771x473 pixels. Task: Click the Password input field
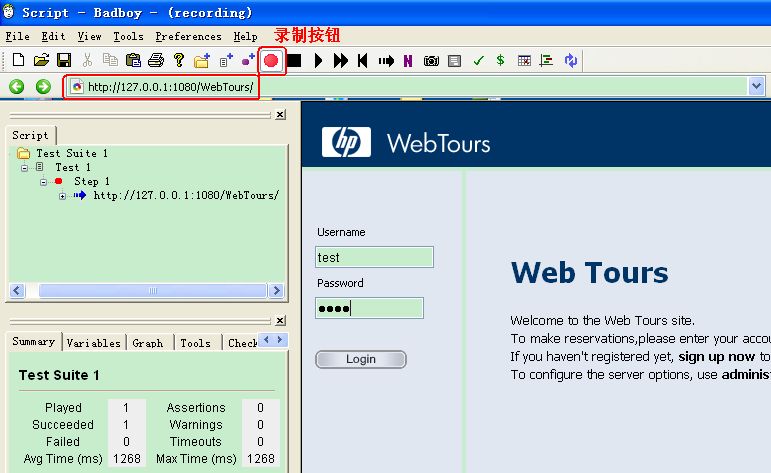point(369,308)
